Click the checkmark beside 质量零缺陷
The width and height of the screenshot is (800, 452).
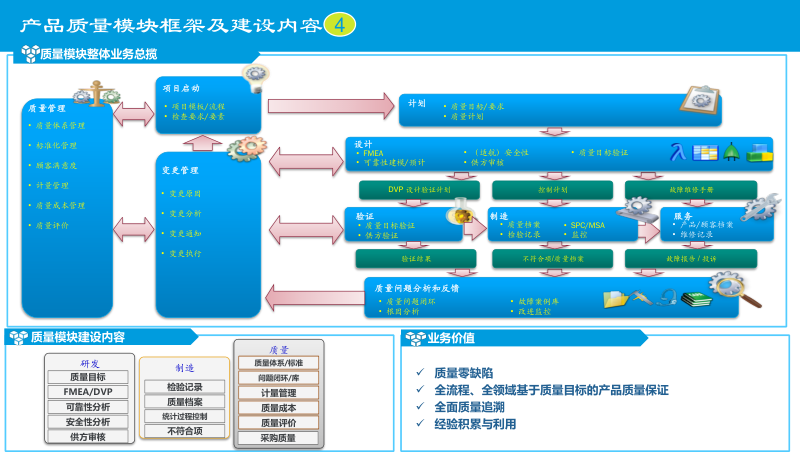click(420, 372)
